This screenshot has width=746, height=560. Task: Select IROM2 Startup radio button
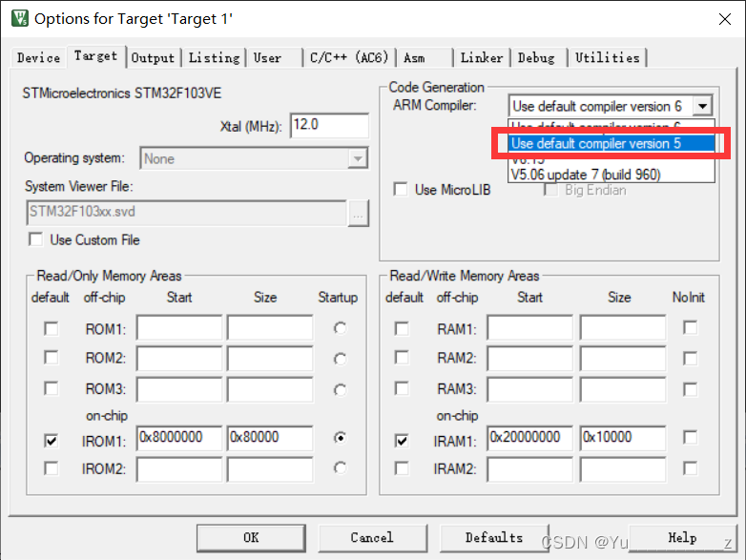click(340, 468)
